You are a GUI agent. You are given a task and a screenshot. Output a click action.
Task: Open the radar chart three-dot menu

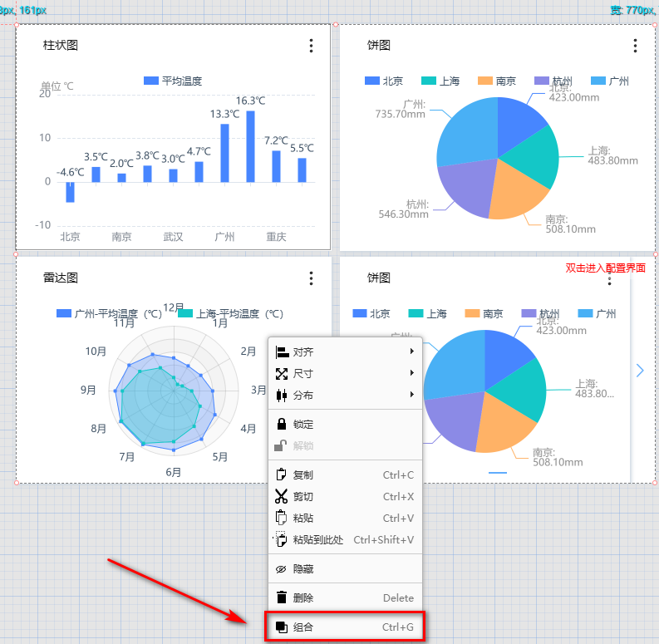coord(312,278)
